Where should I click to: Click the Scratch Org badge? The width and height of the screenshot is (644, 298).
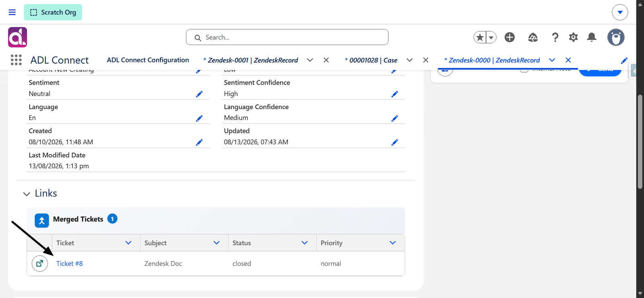pos(53,12)
